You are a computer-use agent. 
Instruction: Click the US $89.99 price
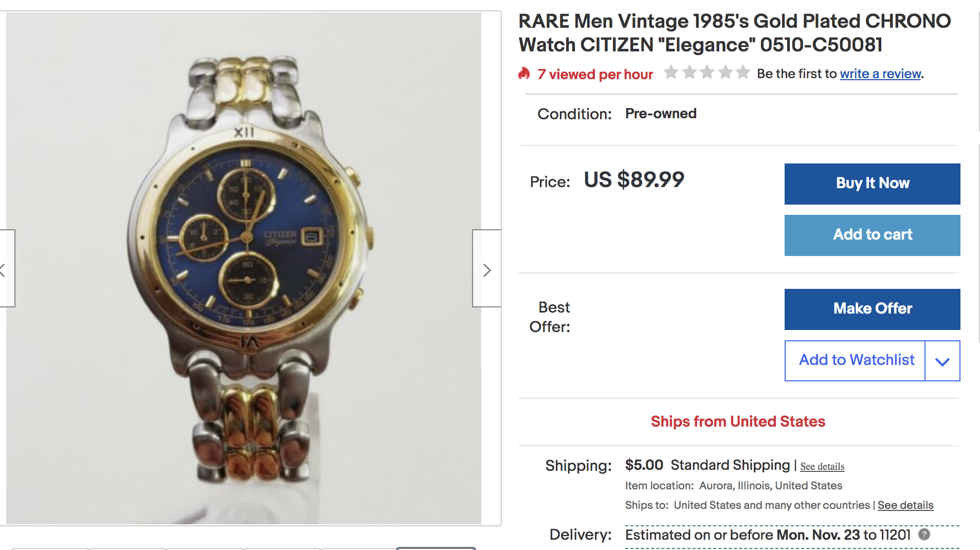click(633, 180)
